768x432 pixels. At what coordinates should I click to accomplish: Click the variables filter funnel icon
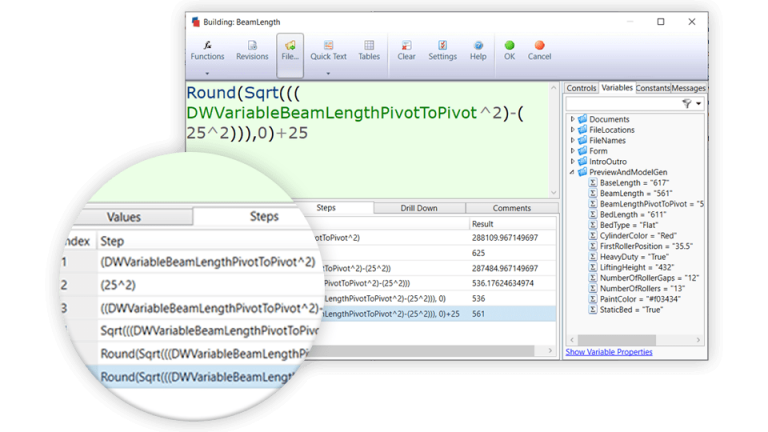point(686,103)
